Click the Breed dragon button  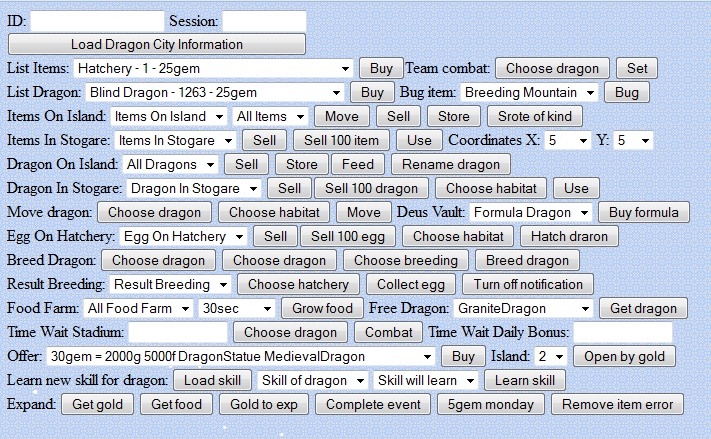click(527, 261)
